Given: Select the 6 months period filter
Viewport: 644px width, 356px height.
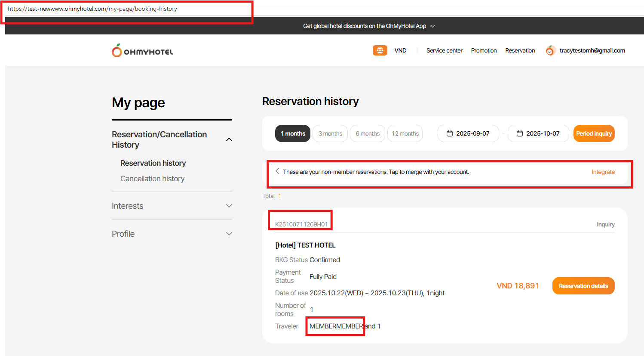Looking at the screenshot, I should tap(368, 133).
